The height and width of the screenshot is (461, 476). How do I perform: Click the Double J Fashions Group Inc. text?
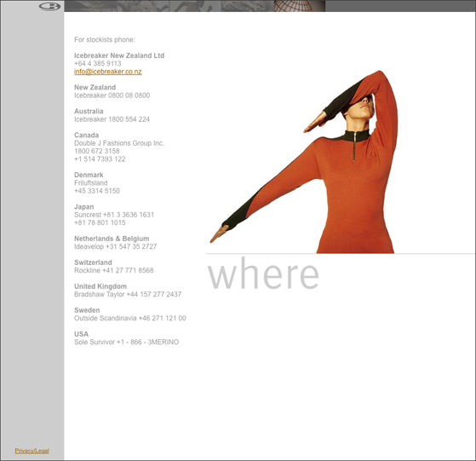coord(119,143)
